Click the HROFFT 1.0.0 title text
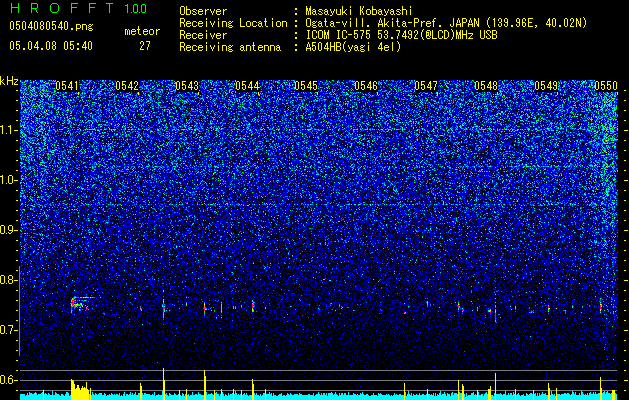The width and height of the screenshot is (629, 400). (78, 8)
